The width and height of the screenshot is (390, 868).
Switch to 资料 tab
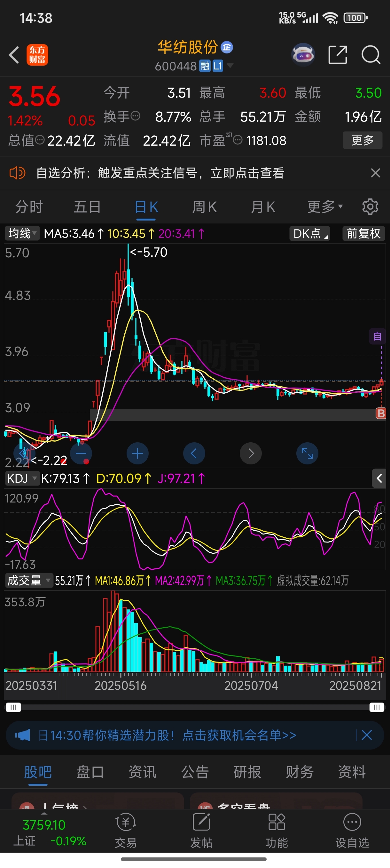(352, 772)
